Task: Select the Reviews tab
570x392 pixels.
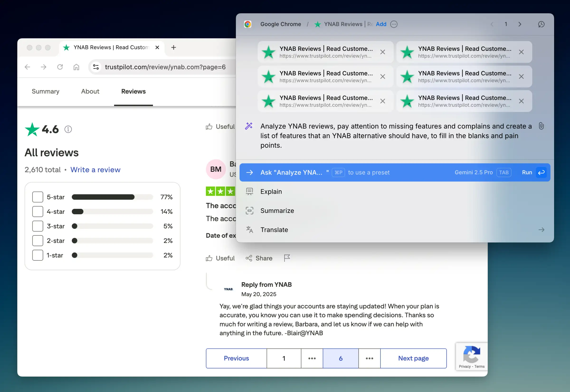Action: (x=133, y=91)
